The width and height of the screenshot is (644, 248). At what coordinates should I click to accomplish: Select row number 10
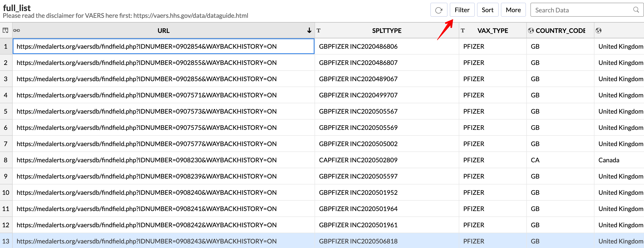pos(6,193)
